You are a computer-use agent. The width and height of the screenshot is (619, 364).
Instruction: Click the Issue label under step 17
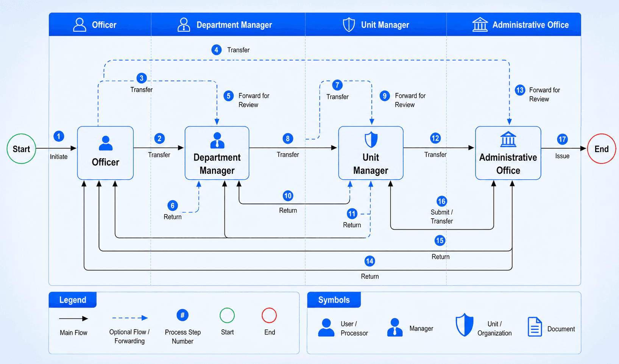(x=562, y=156)
